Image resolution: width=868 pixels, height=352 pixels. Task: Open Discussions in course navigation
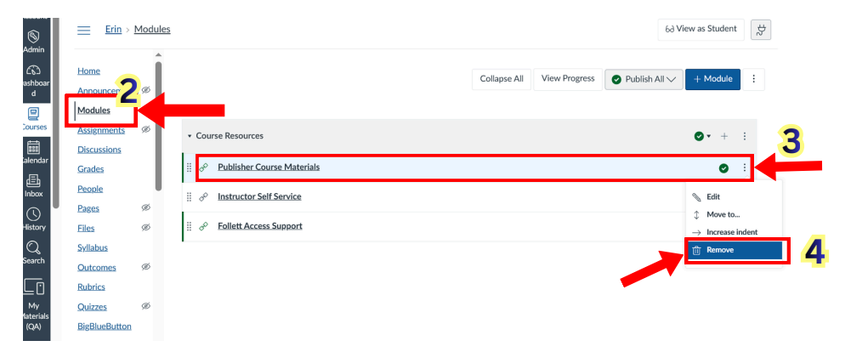pyautogui.click(x=99, y=150)
